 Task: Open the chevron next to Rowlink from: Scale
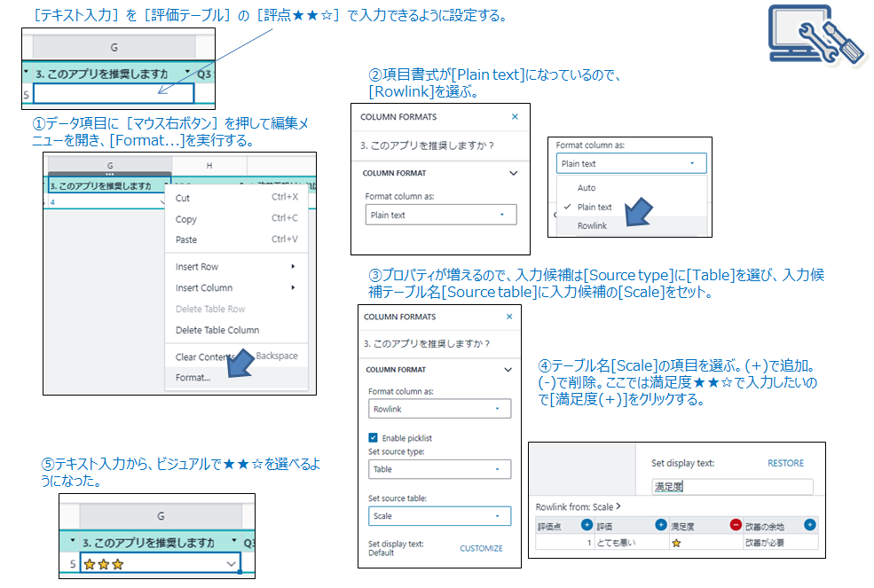(618, 506)
